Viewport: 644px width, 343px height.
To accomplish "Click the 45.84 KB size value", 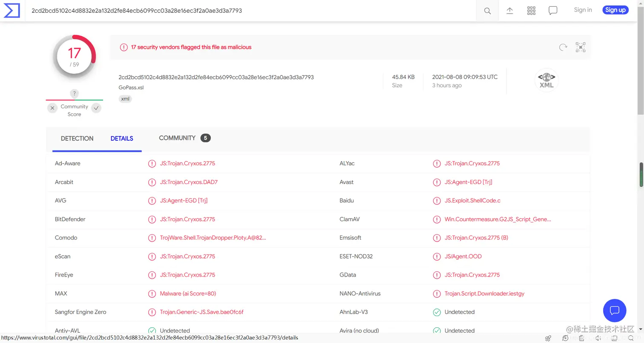I will 403,77.
